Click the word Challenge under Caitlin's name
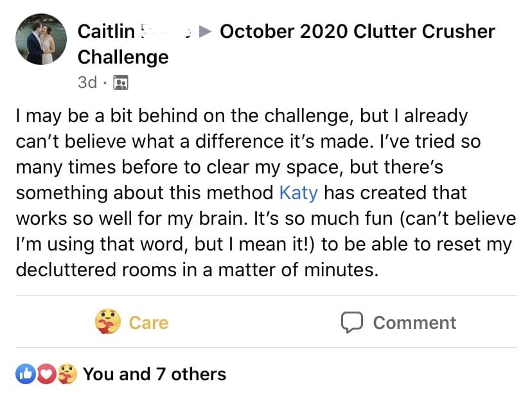This screenshot has height=397, width=532. coord(123,57)
